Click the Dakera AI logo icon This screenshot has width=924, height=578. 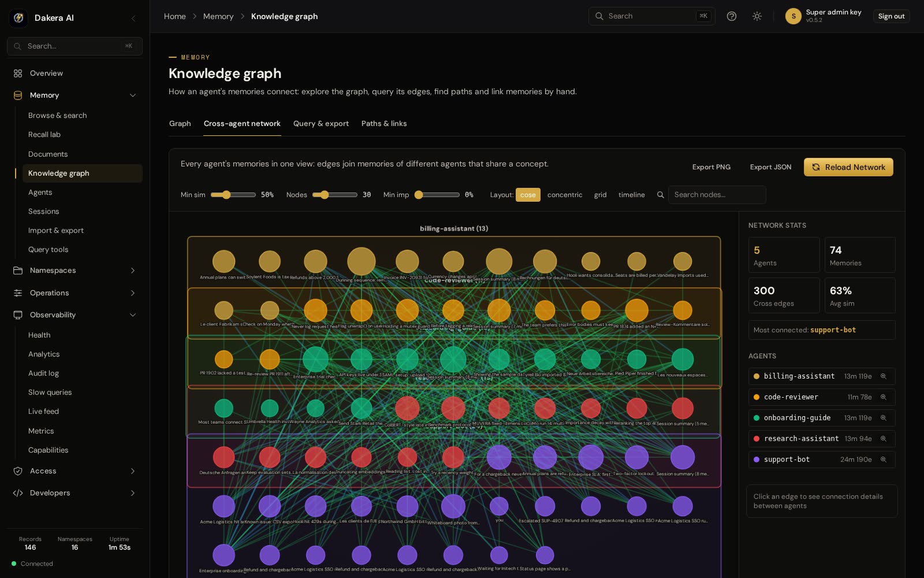pyautogui.click(x=18, y=18)
